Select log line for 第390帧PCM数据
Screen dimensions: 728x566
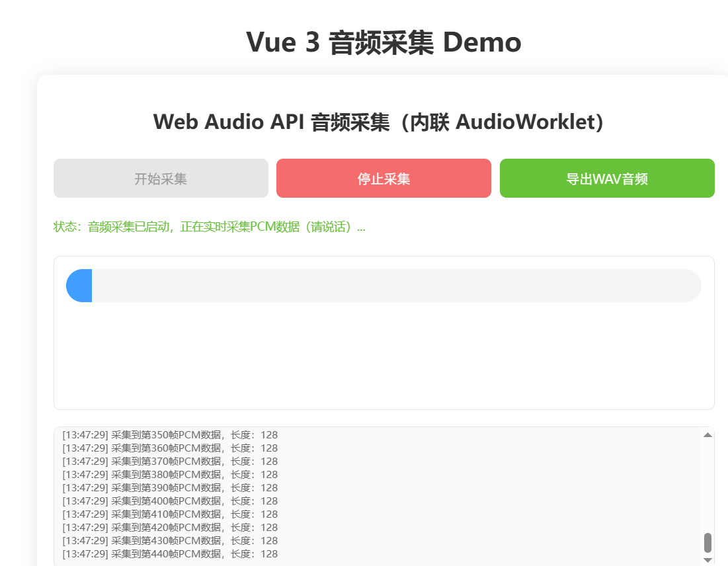tap(170, 488)
